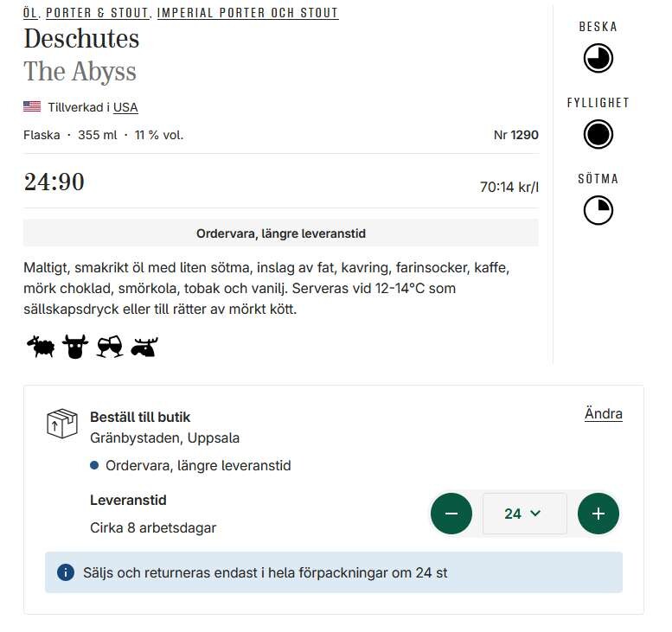Image resolution: width=672 pixels, height=632 pixels.
Task: Click the beef cow head pairing icon
Action: [x=75, y=348]
